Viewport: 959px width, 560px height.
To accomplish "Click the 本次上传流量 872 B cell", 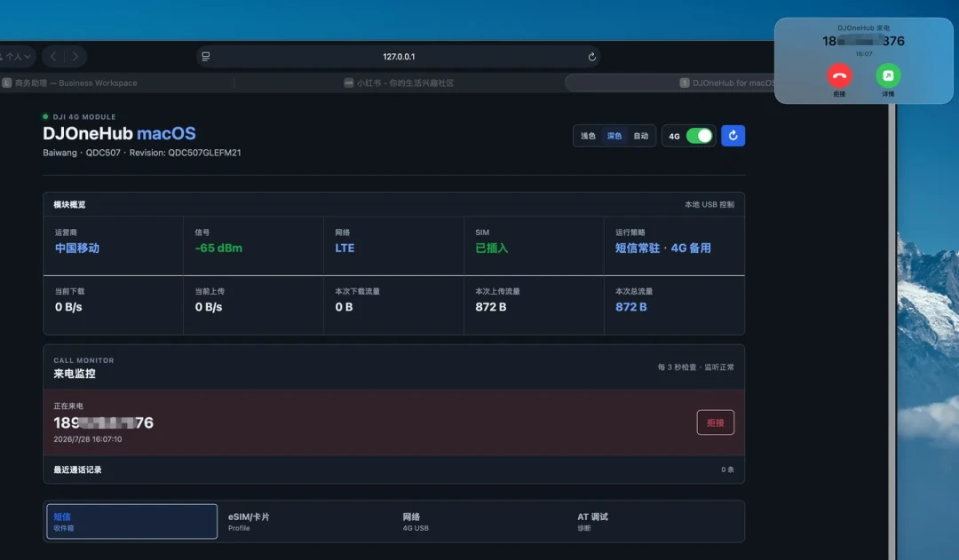I will pyautogui.click(x=534, y=305).
